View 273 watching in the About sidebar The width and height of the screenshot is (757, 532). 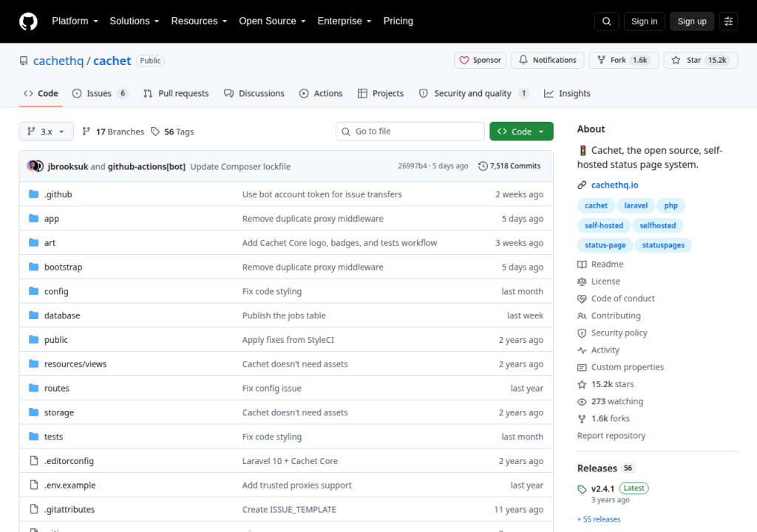coord(610,401)
